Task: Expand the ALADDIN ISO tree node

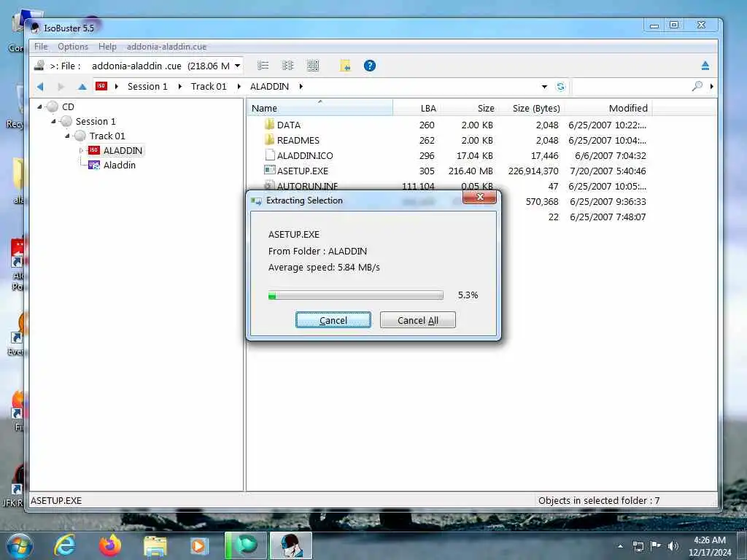Action: tap(81, 150)
